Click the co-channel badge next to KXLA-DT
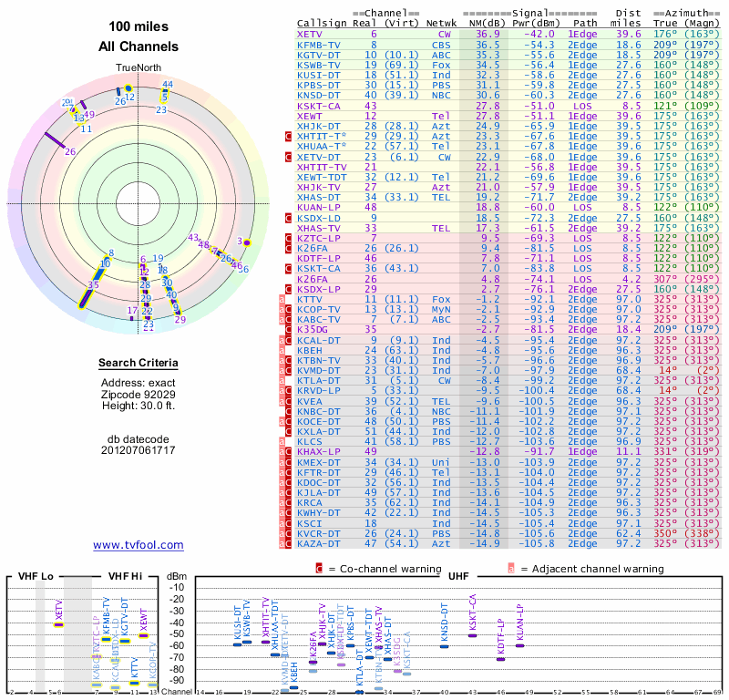 tap(288, 432)
